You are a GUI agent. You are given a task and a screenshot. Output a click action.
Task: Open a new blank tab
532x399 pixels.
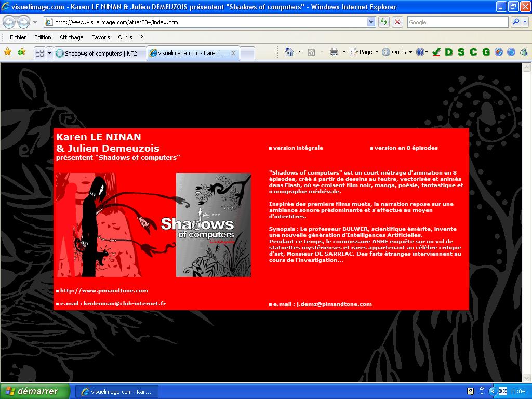click(x=247, y=54)
